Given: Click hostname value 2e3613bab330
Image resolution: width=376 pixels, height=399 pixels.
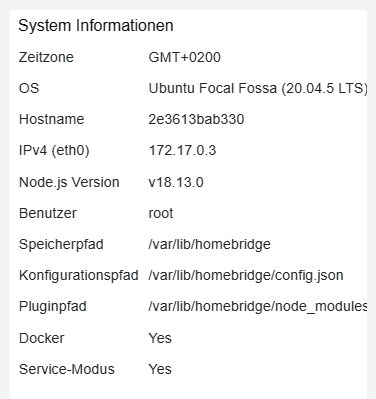Looking at the screenshot, I should (x=196, y=119).
